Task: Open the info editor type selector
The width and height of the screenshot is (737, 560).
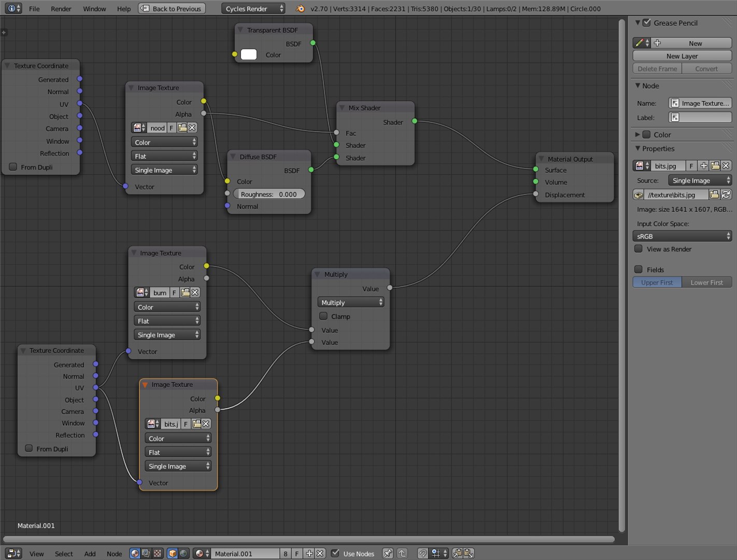Action: (x=13, y=9)
